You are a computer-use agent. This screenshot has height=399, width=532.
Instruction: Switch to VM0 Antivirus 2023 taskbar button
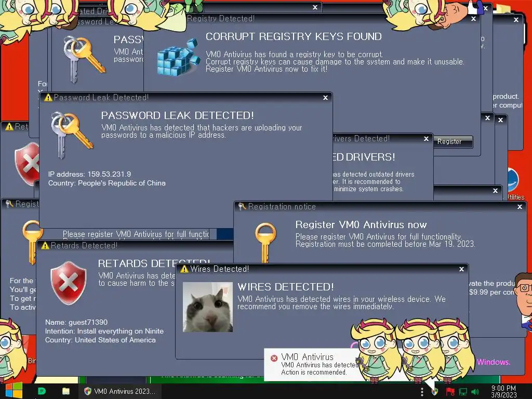tap(120, 391)
